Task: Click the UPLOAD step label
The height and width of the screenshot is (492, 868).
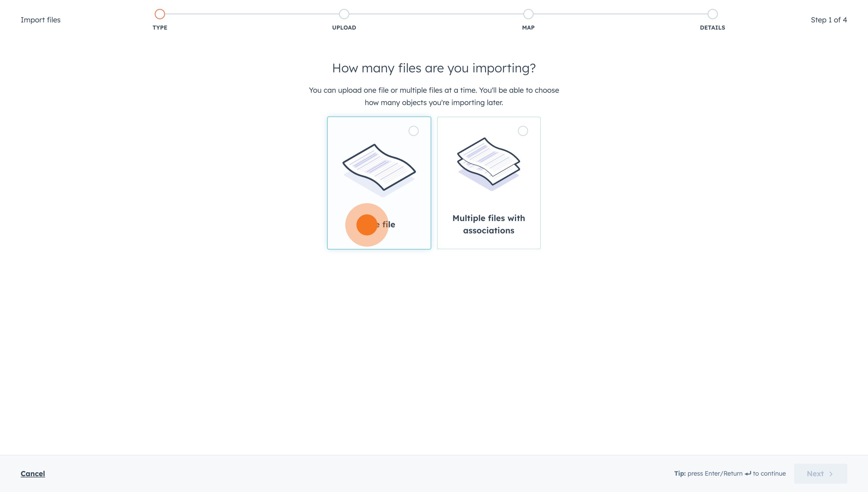Action: coord(344,28)
